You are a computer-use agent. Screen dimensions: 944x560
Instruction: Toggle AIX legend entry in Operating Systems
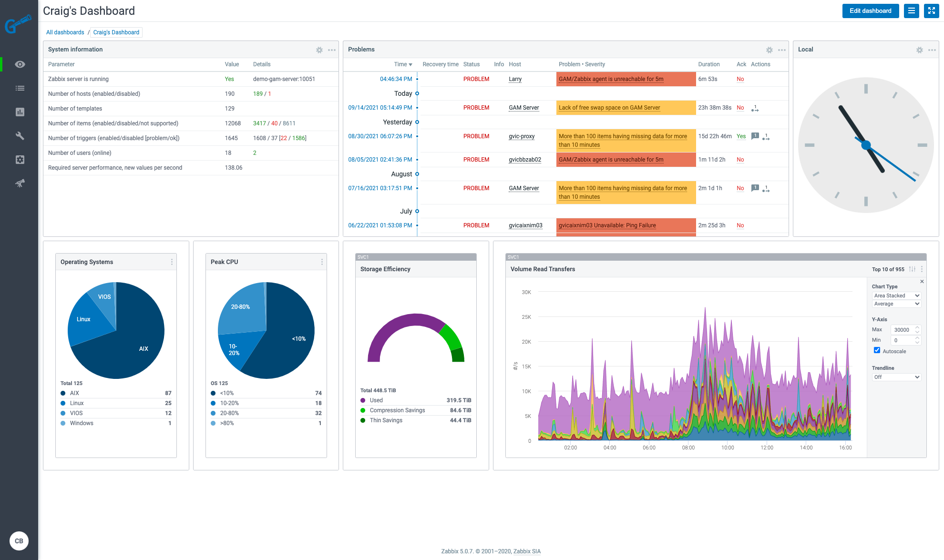tap(74, 393)
